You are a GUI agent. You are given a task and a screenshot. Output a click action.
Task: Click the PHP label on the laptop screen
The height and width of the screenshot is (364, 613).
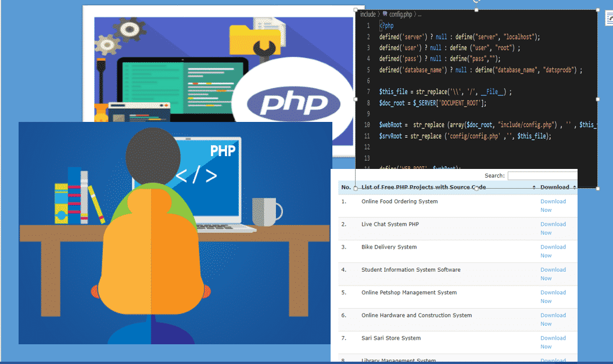coord(224,150)
